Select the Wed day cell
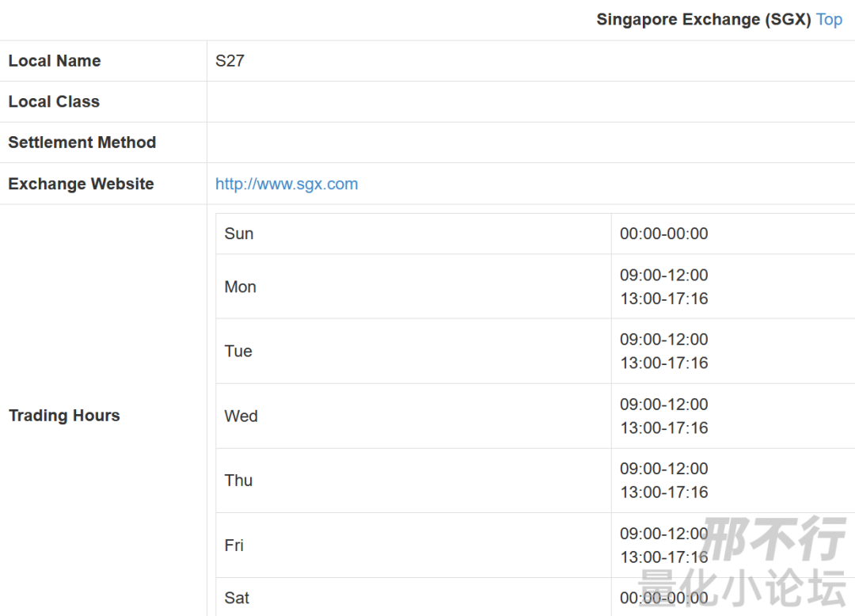 413,416
